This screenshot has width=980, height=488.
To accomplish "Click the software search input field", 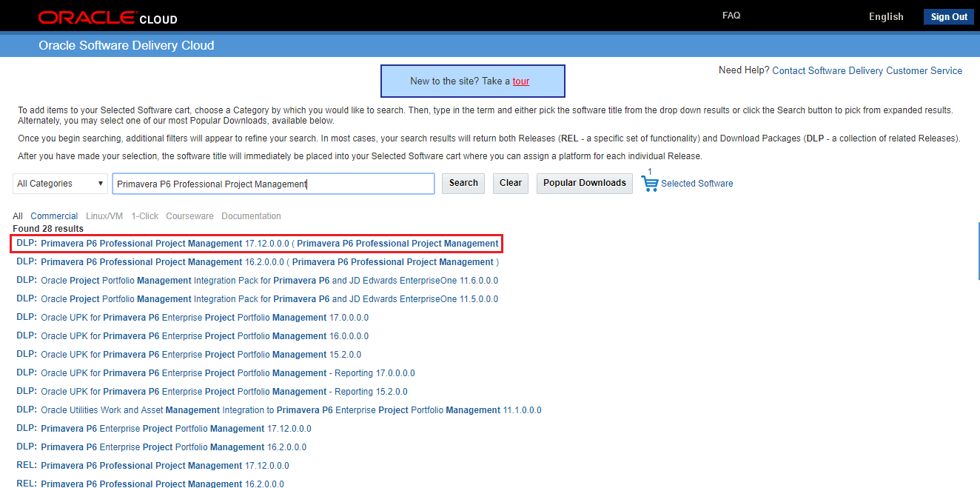I will [x=273, y=184].
